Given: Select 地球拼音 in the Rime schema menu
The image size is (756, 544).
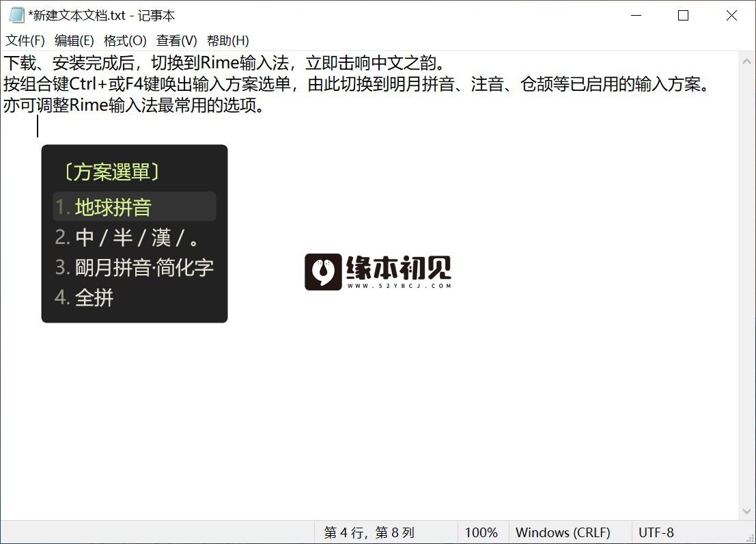Looking at the screenshot, I should 135,206.
